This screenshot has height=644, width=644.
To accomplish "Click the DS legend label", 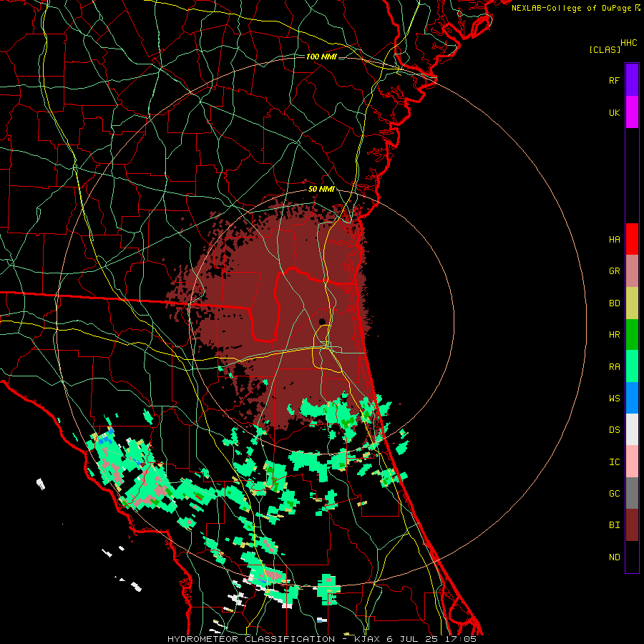I will tap(614, 430).
